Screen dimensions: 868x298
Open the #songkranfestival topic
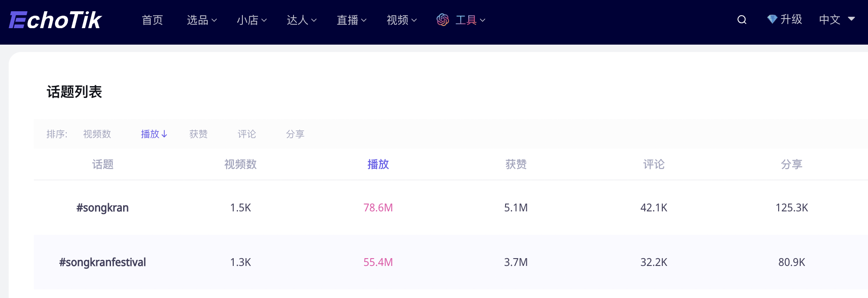pos(103,262)
